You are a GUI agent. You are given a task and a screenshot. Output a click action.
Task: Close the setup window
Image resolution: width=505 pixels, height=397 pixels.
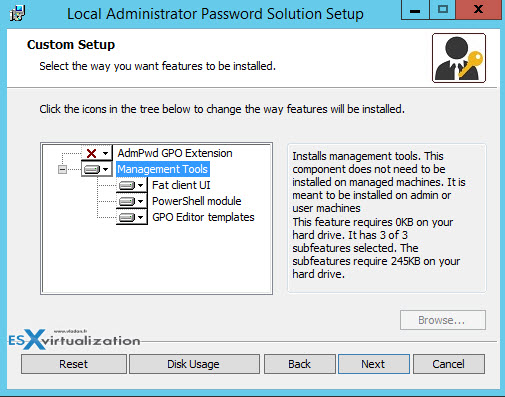click(x=478, y=10)
